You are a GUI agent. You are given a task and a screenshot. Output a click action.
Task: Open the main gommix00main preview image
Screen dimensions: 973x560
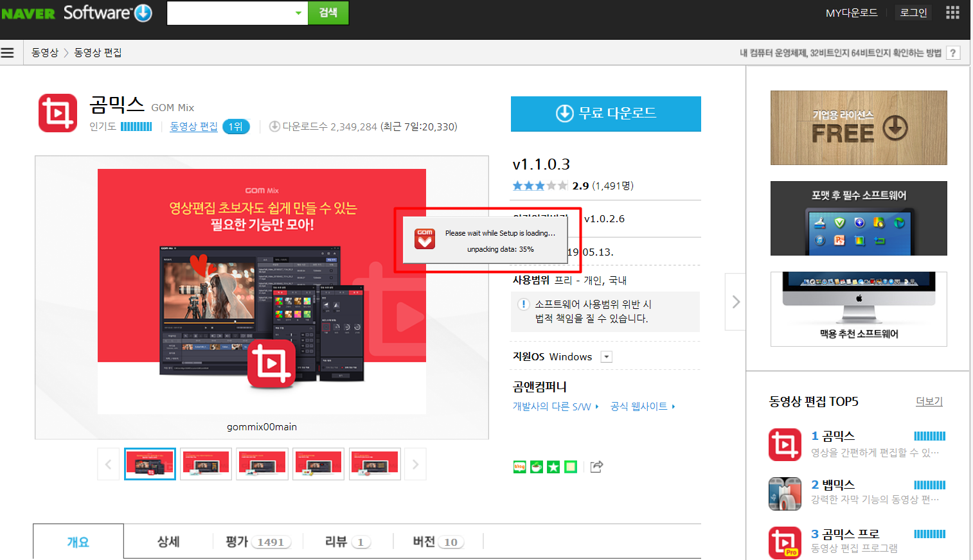click(262, 291)
